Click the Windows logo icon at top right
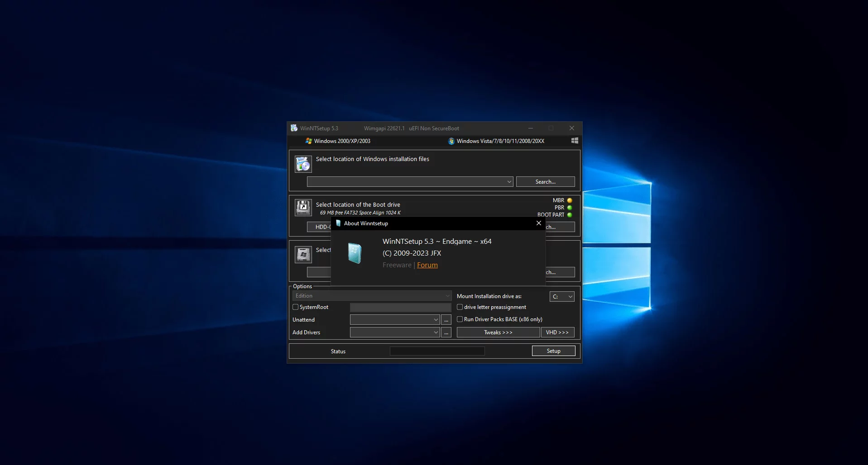The image size is (868, 465). (x=575, y=141)
